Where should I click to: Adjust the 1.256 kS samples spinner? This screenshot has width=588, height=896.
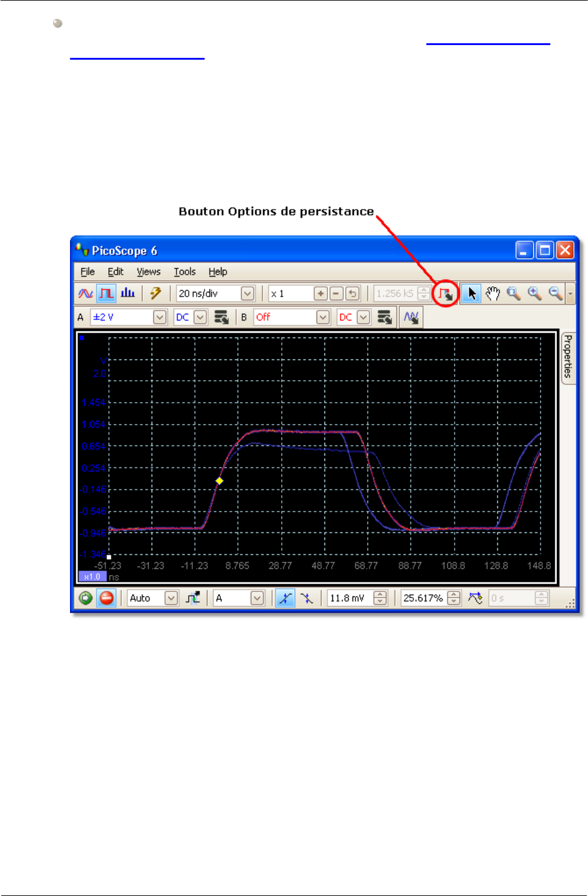[424, 294]
